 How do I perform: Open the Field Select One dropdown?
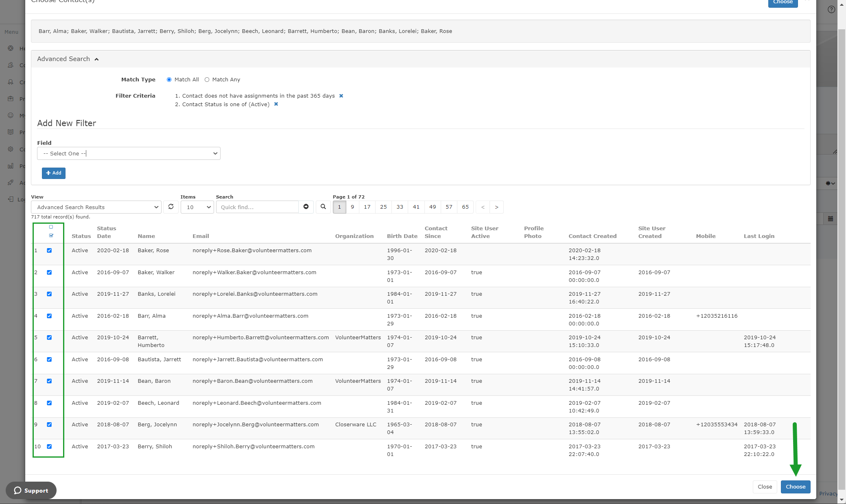click(x=129, y=153)
